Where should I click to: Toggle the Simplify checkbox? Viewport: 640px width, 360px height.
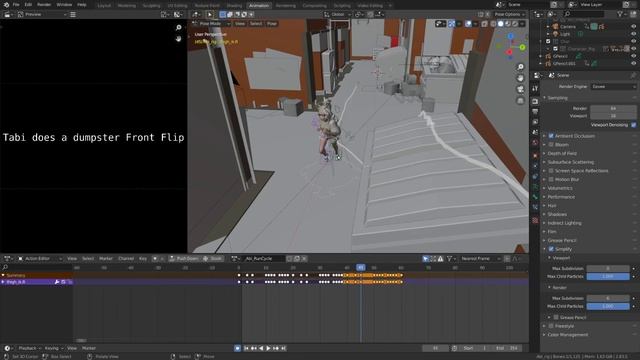[551, 249]
